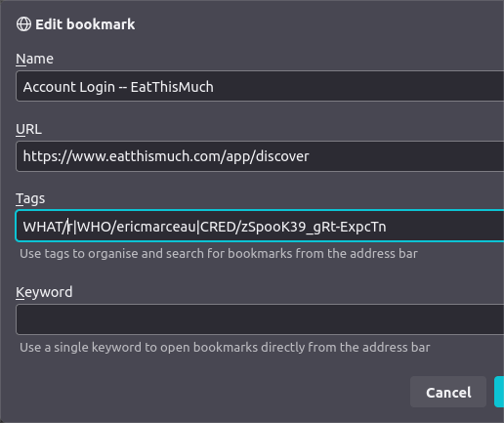Click the Tags field label
The height and width of the screenshot is (423, 504).
click(x=30, y=198)
